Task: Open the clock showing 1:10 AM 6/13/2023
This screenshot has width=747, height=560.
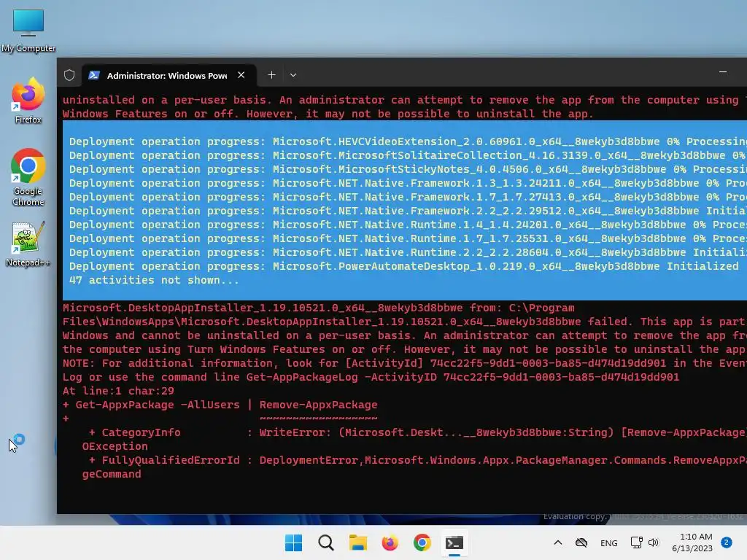Action: [692, 542]
